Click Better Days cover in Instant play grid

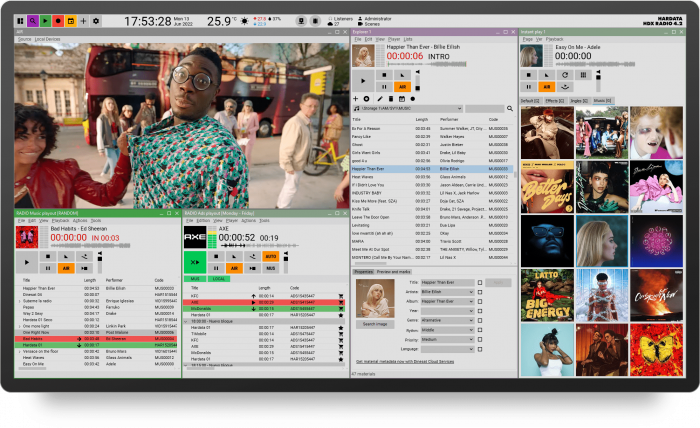point(547,187)
